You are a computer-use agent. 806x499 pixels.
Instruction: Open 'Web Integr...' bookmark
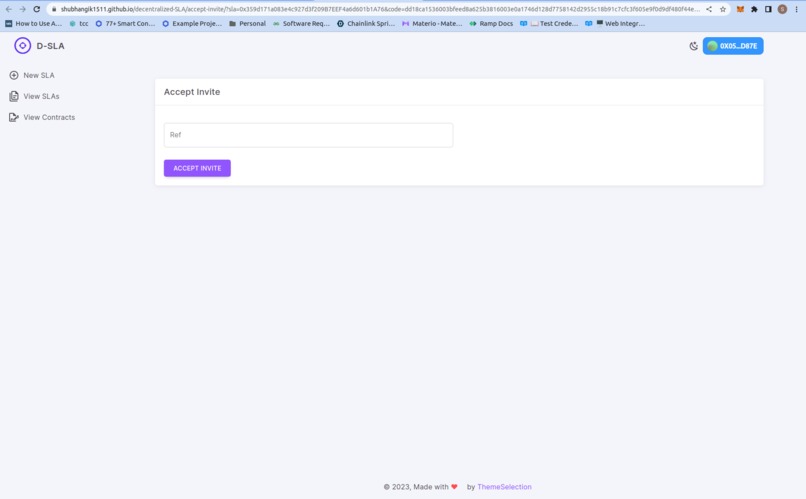615,24
